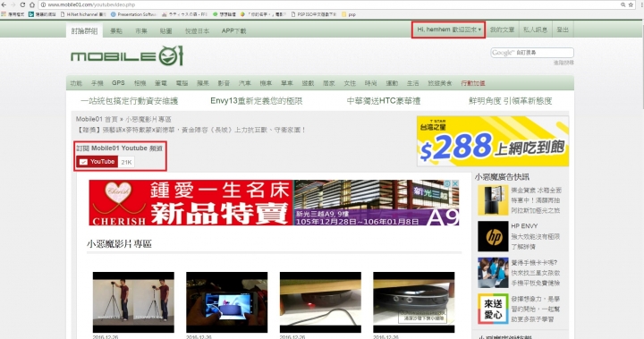Bookmark this page with the star icon
Screen dimensions: 644x339
tap(631, 4)
